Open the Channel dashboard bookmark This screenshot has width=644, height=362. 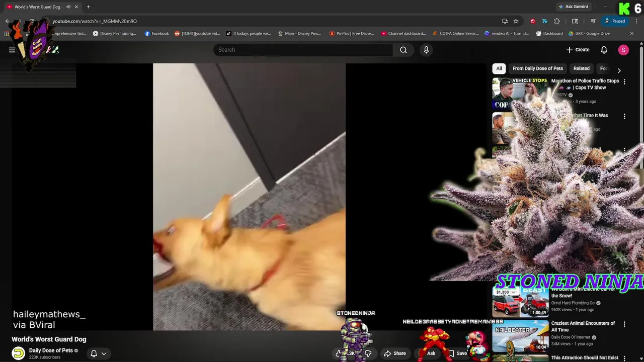point(404,34)
